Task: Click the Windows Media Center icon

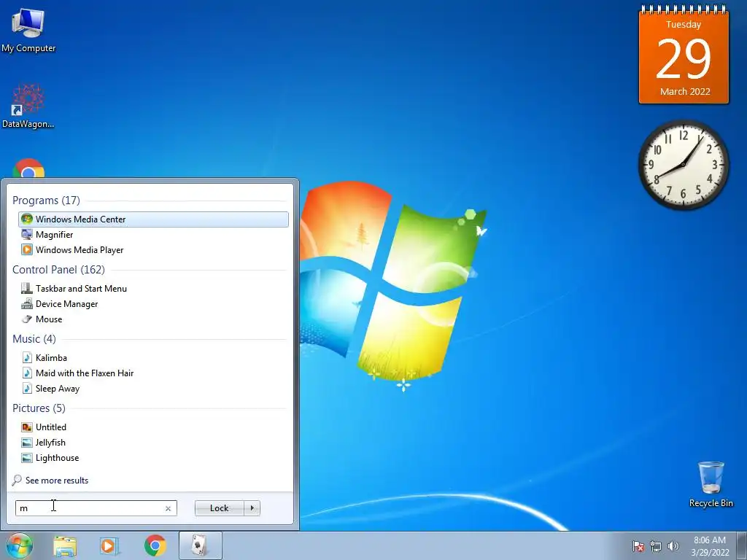Action: [27, 219]
